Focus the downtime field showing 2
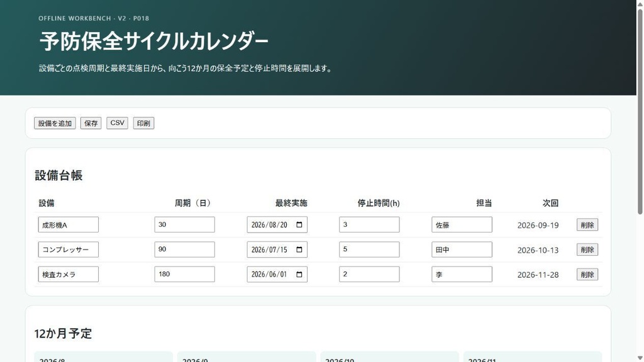This screenshot has height=362, width=644. [369, 275]
